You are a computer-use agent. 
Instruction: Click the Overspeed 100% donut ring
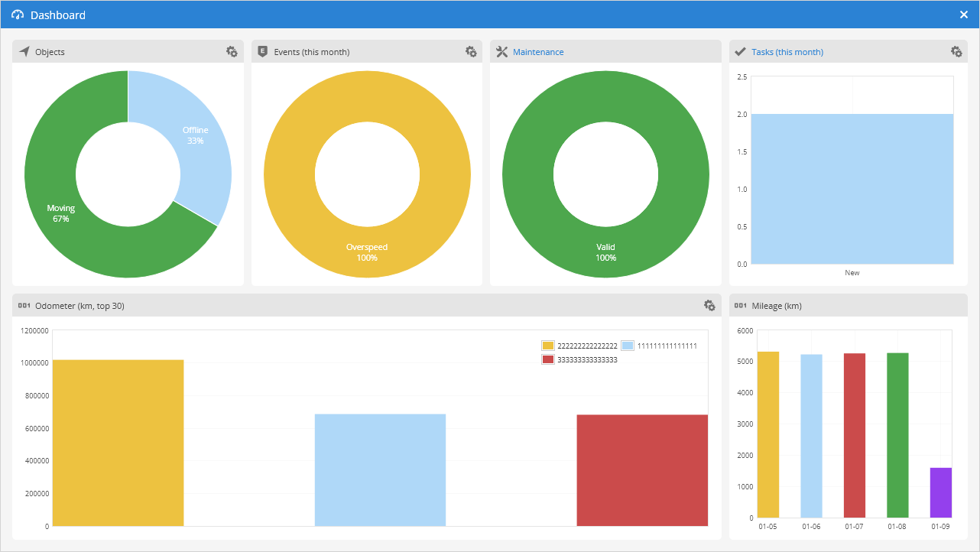point(367,252)
